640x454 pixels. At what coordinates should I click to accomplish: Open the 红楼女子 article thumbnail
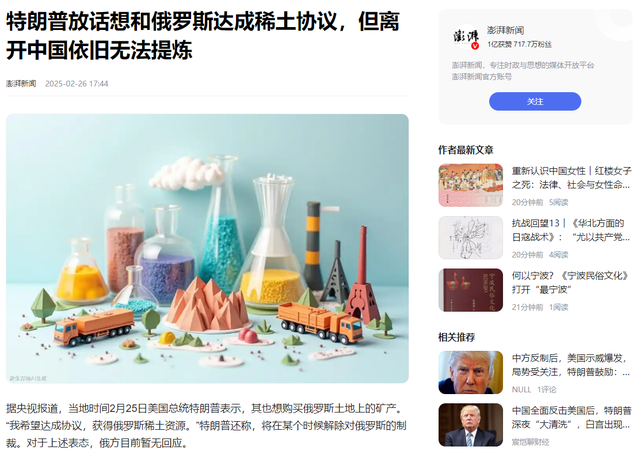coord(471,185)
